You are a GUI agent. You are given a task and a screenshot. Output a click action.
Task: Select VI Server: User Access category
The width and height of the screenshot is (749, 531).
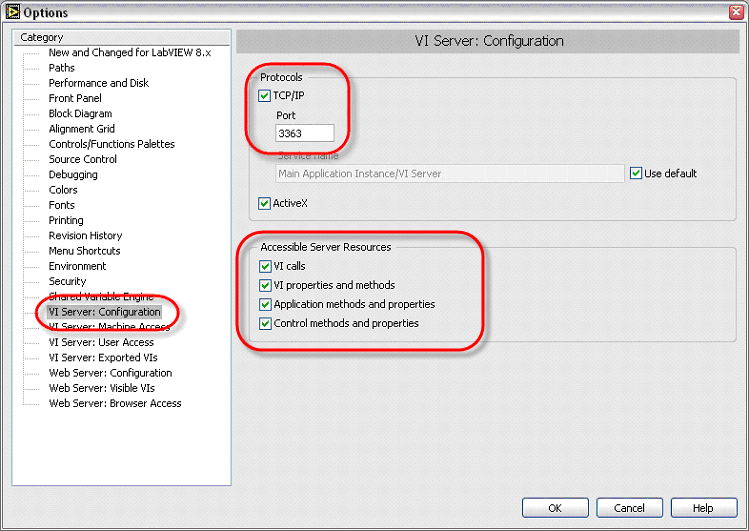(101, 342)
